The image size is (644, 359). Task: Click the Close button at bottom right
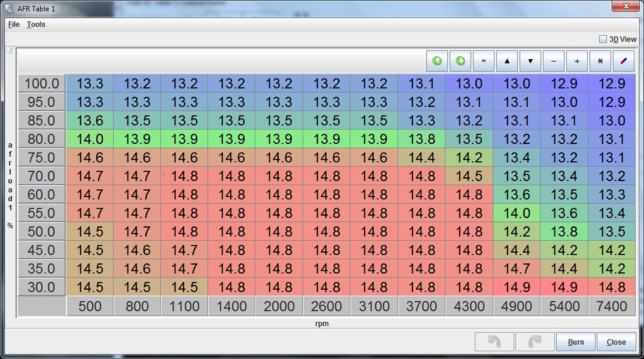(616, 342)
